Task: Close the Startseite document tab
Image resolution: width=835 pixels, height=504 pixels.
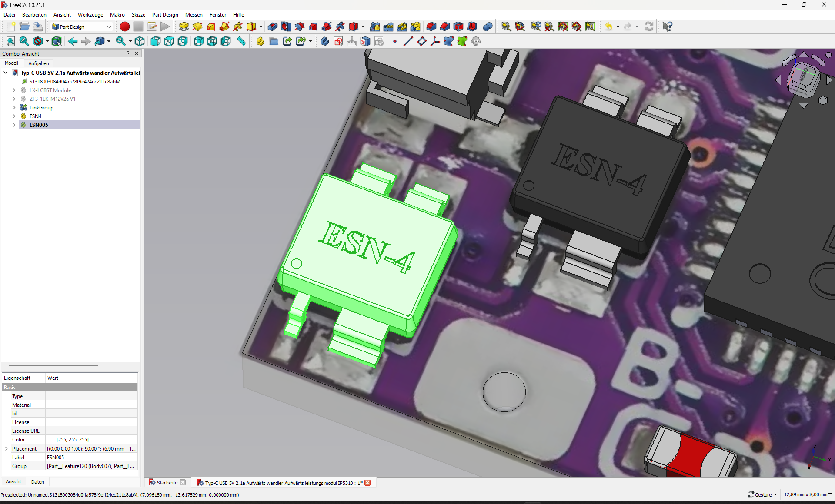Action: tap(183, 482)
